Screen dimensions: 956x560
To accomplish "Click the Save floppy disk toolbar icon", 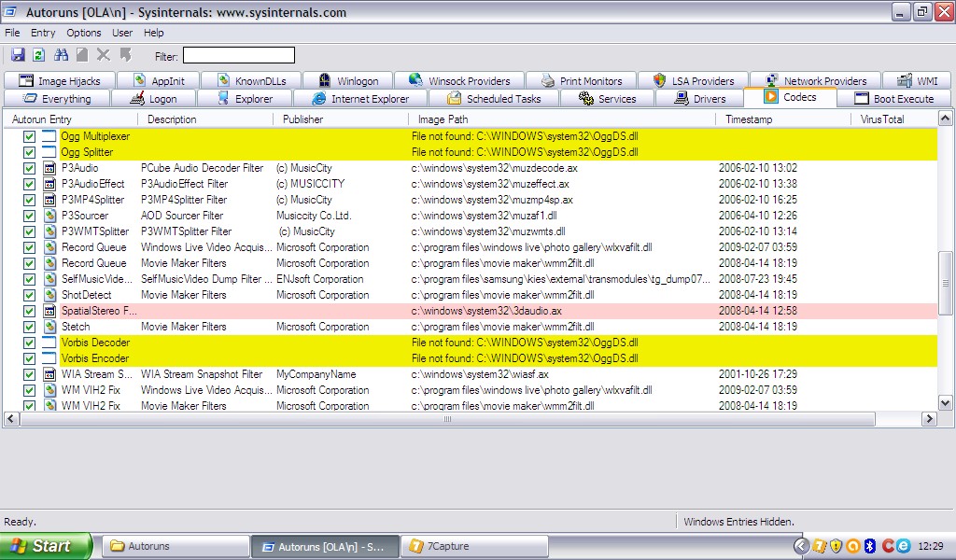I will [x=18, y=55].
